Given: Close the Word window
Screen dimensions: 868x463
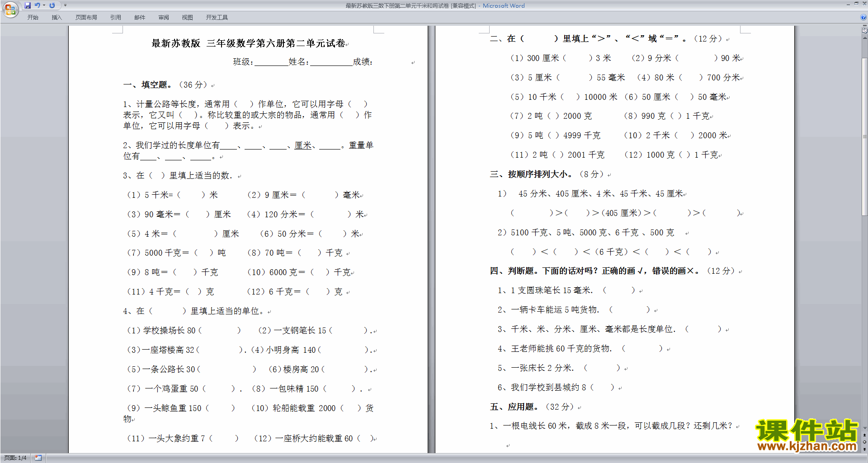Looking at the screenshot, I should click(x=864, y=4).
